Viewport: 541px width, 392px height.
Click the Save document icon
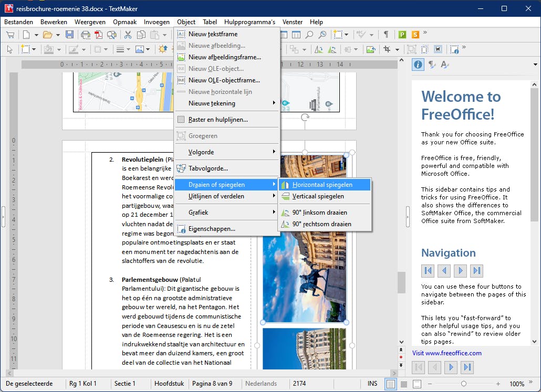click(69, 35)
